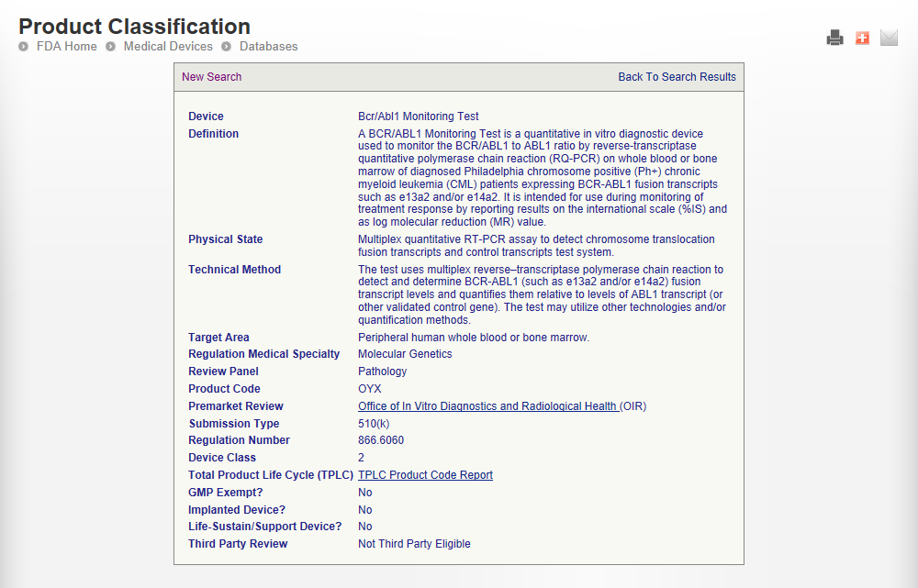
Task: Open Office of In Vitro Diagnostics link
Action: pos(489,406)
